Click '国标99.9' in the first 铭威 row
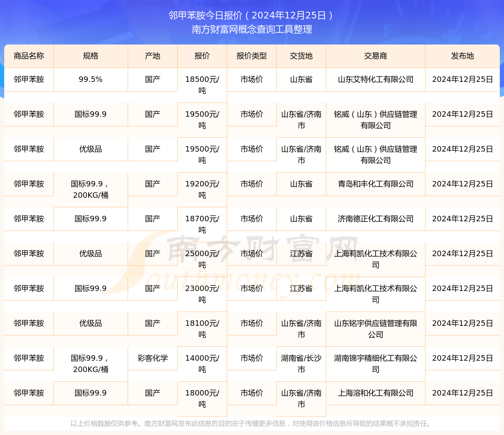Image resolution: width=504 pixels, height=435 pixels. pyautogui.click(x=91, y=114)
